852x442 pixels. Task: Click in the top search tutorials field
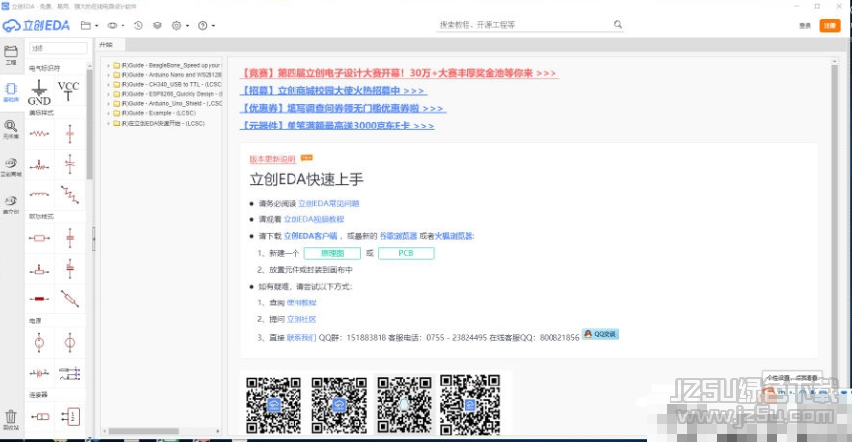pos(524,24)
